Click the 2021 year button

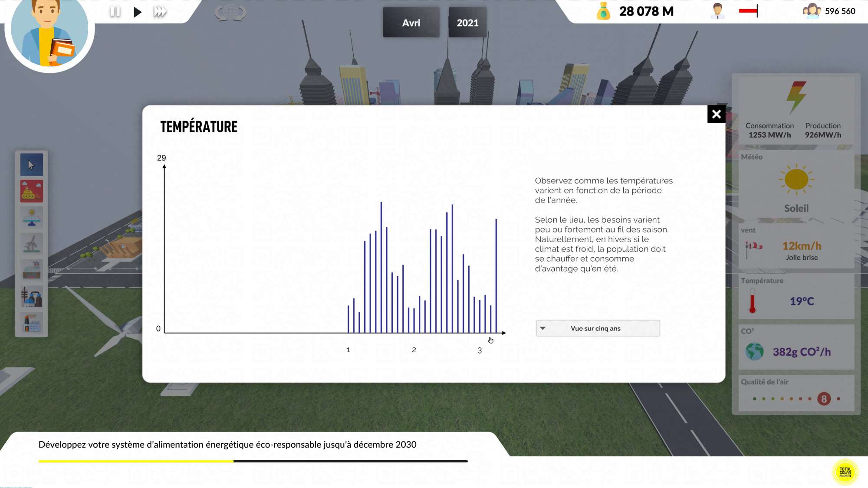pos(467,23)
